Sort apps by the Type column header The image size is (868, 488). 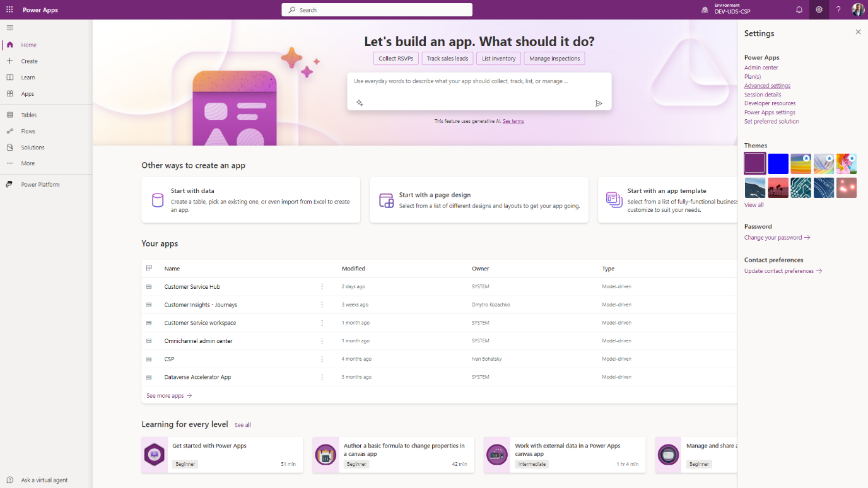pyautogui.click(x=608, y=269)
